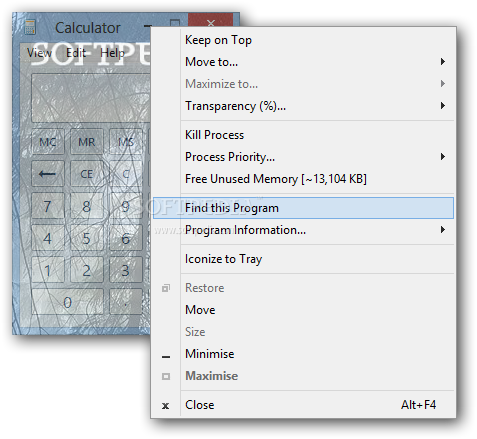This screenshot has width=477, height=439.
Task: Click calculator digit 6 button
Action: pos(126,238)
